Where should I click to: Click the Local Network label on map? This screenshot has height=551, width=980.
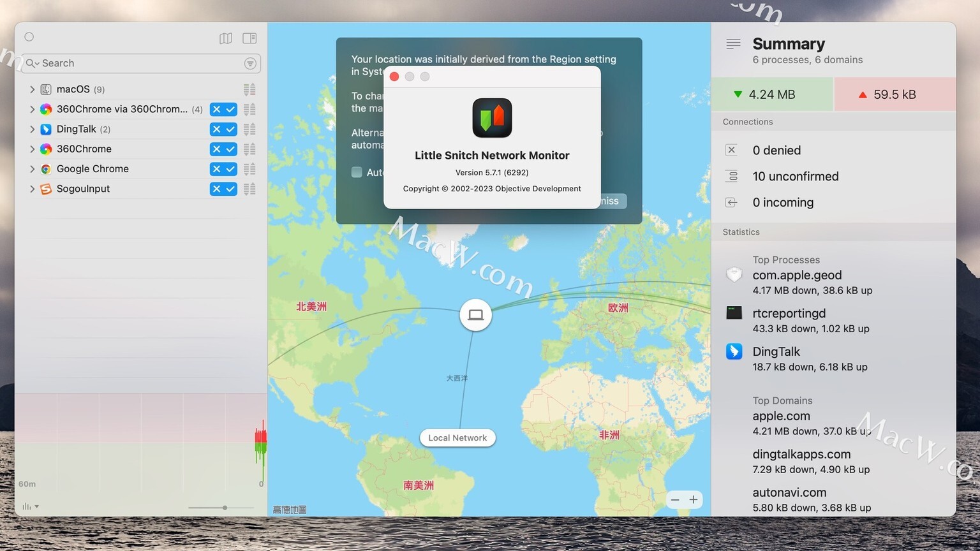[x=457, y=438]
